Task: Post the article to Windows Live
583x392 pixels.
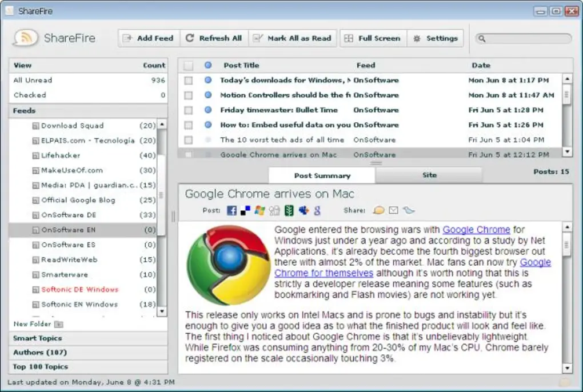Action: (x=259, y=211)
